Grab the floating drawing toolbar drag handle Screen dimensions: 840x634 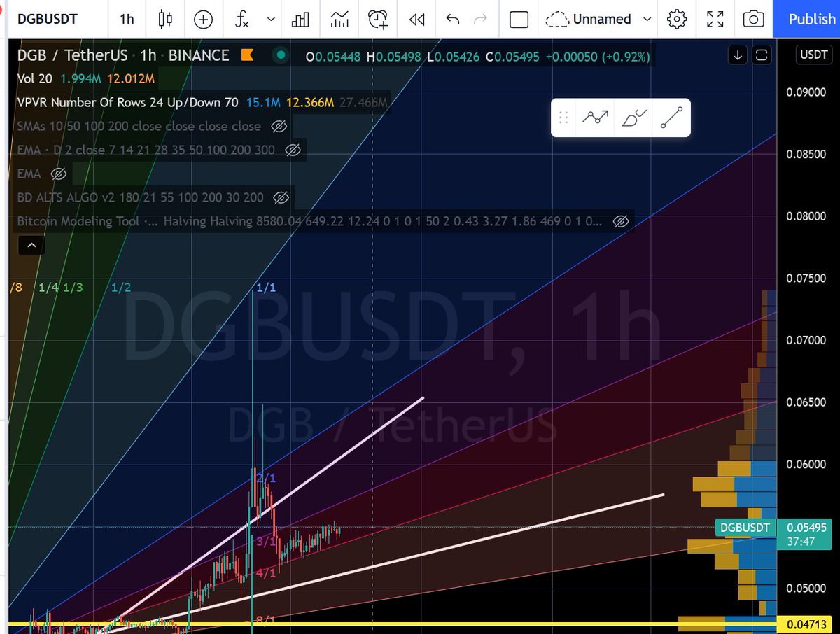563,118
